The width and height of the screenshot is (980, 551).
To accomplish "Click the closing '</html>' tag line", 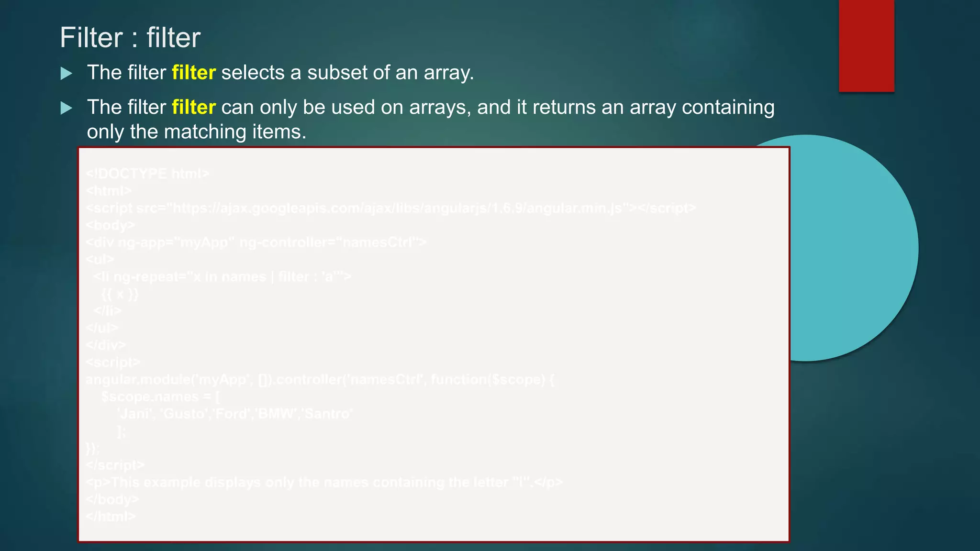I will [x=111, y=517].
